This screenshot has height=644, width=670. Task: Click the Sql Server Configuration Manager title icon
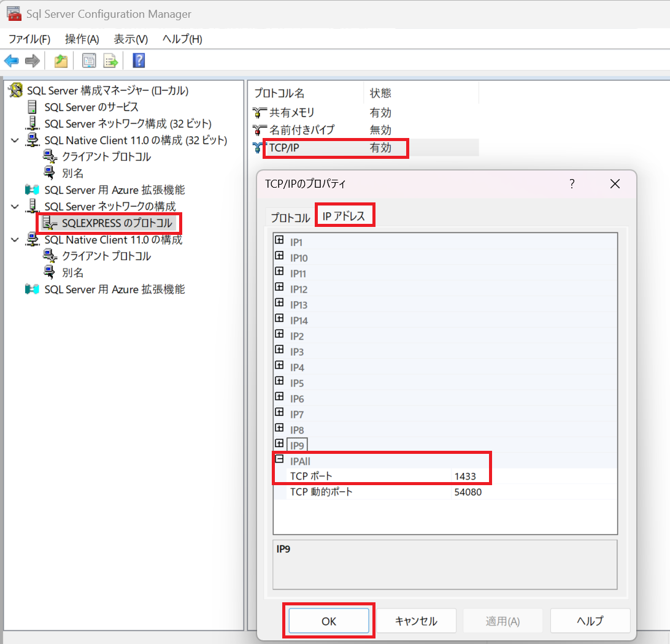coord(14,13)
